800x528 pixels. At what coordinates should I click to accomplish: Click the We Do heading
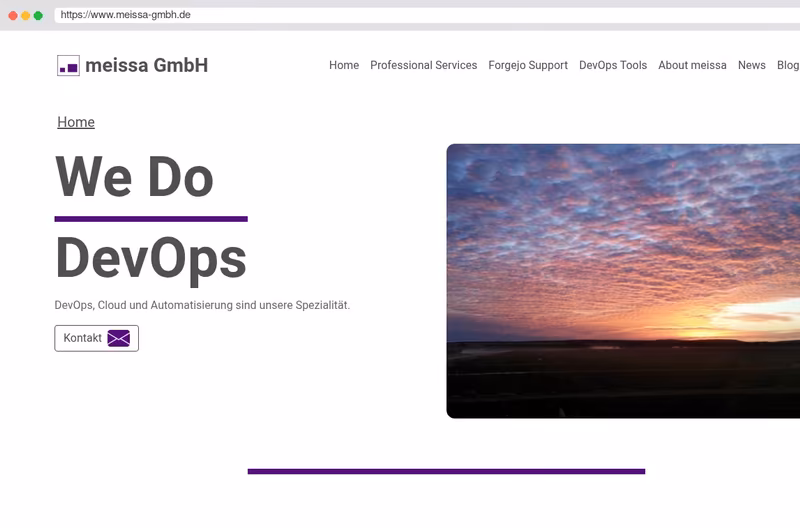point(134,177)
